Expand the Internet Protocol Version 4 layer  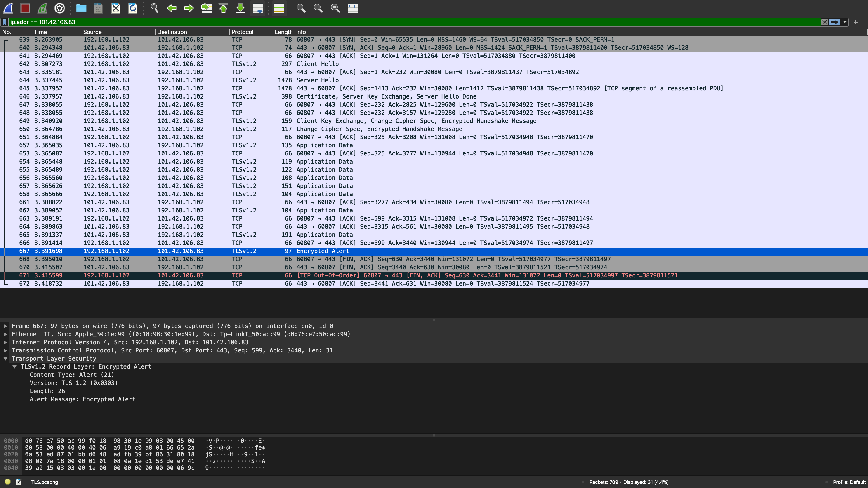point(5,342)
